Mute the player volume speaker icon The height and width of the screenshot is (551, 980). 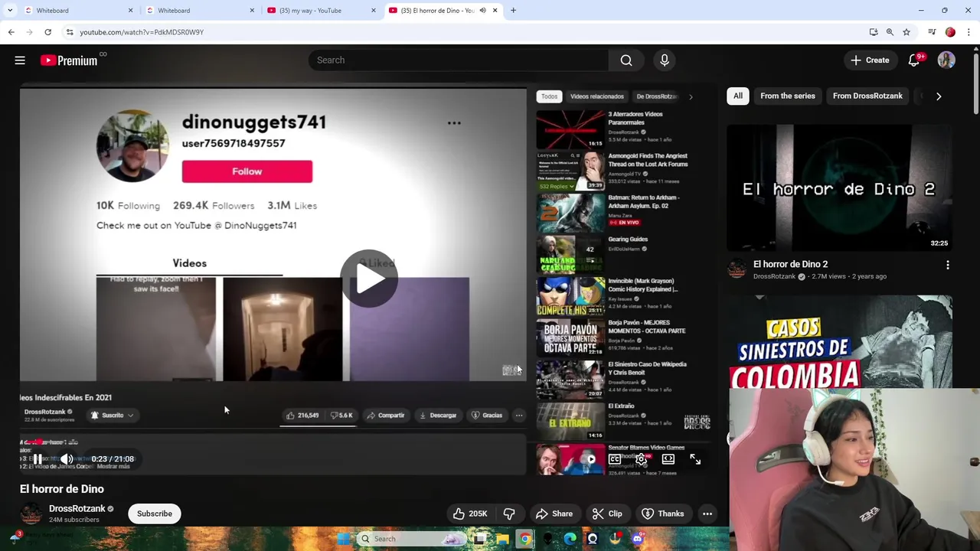point(67,459)
